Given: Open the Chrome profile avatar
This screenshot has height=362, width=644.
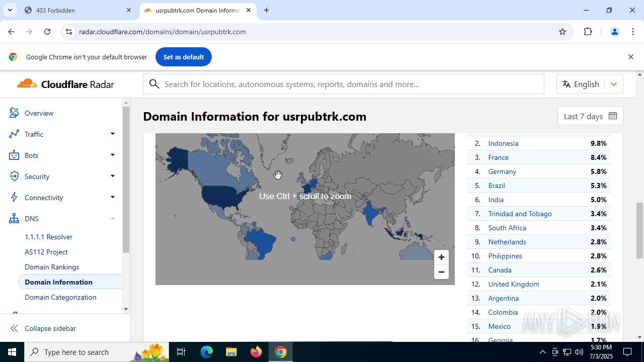Looking at the screenshot, I should tap(614, 32).
